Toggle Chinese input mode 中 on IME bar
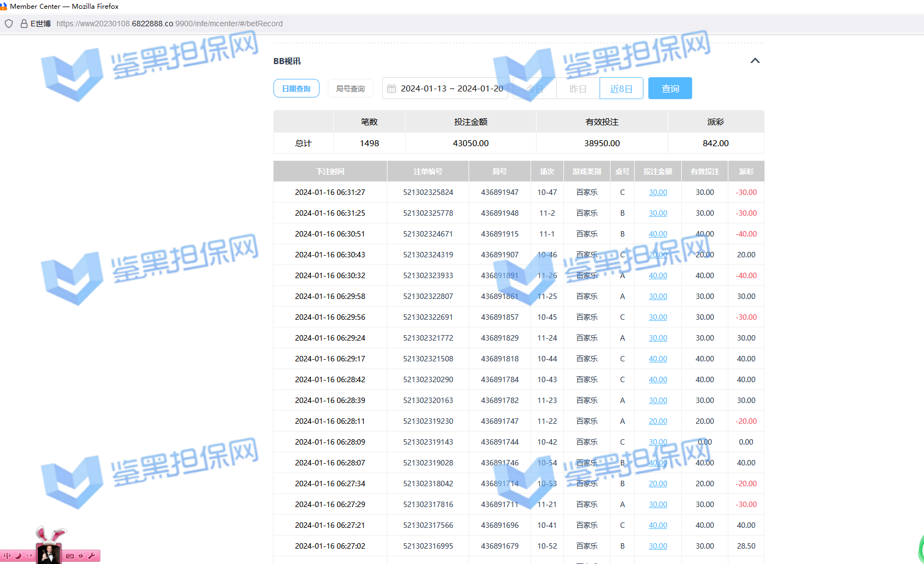This screenshot has height=564, width=924. click(x=7, y=556)
